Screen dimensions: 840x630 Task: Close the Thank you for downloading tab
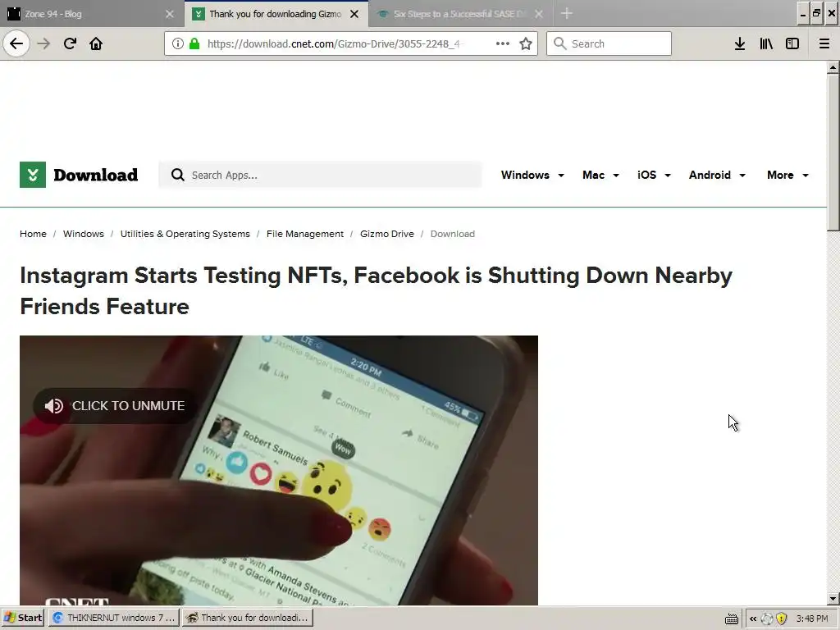pos(354,14)
